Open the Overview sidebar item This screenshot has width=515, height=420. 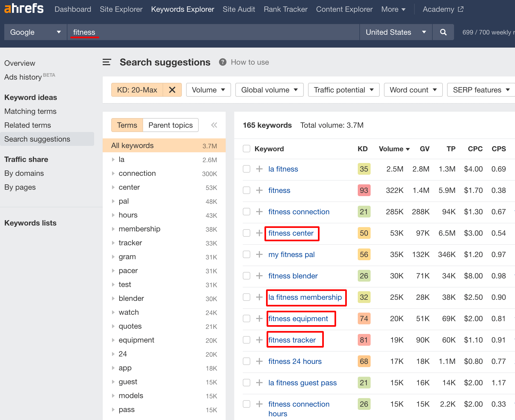[20, 63]
